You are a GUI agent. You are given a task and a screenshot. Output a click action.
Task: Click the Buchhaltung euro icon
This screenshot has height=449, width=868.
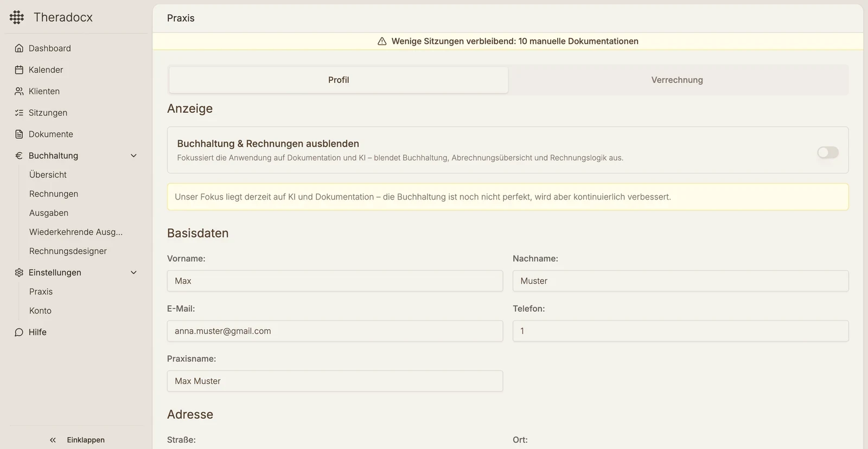19,156
